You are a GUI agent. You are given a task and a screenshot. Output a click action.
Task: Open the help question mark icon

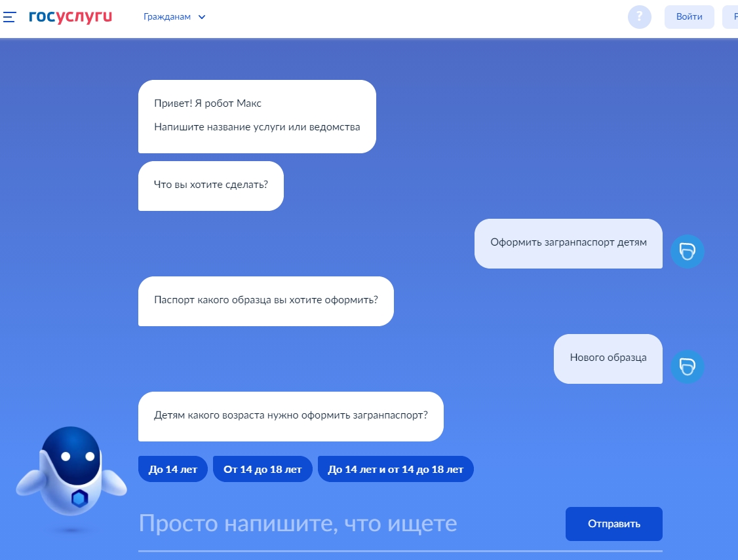(639, 17)
